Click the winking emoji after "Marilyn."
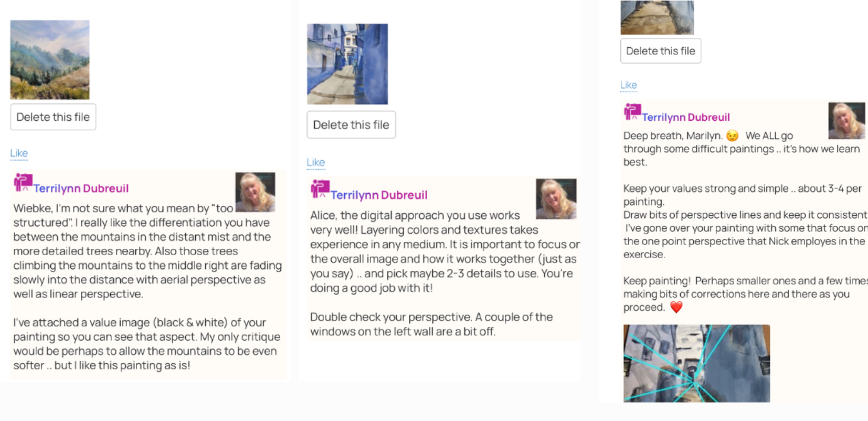The width and height of the screenshot is (868, 421). pyautogui.click(x=732, y=136)
